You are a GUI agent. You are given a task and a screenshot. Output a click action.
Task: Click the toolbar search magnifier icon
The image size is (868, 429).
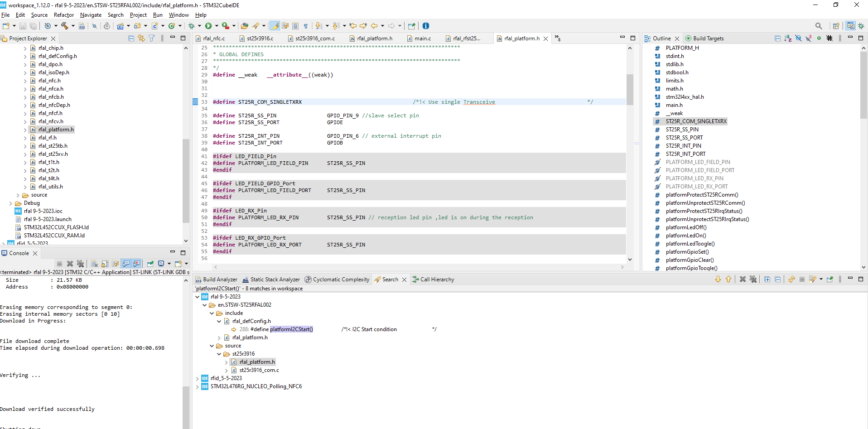818,26
